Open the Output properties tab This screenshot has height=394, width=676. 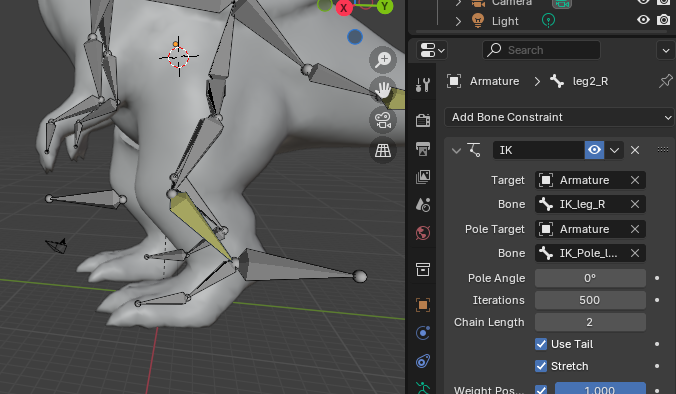click(423, 149)
